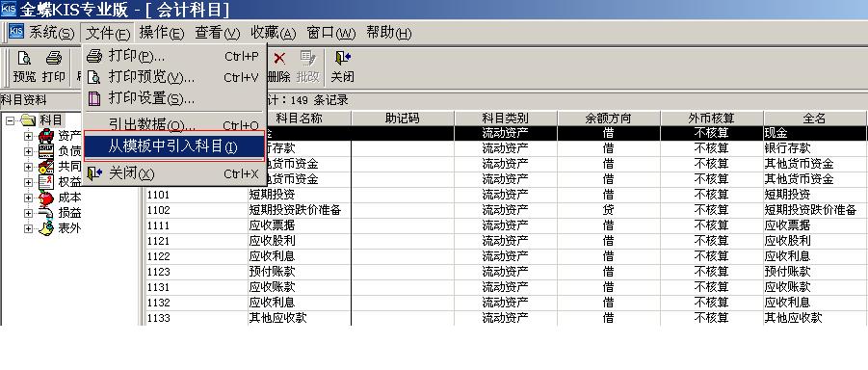Select the row with code 1102
Viewport: 868px width, 370px height.
click(506, 210)
